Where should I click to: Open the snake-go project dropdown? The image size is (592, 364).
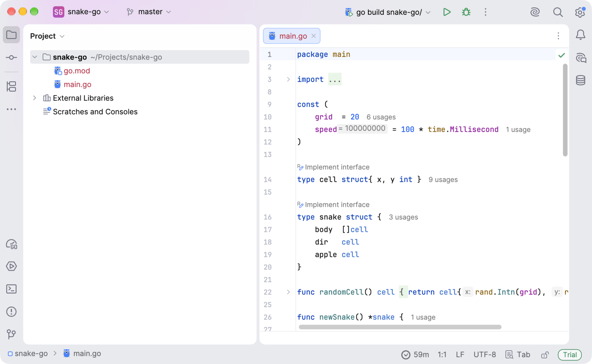pos(81,12)
